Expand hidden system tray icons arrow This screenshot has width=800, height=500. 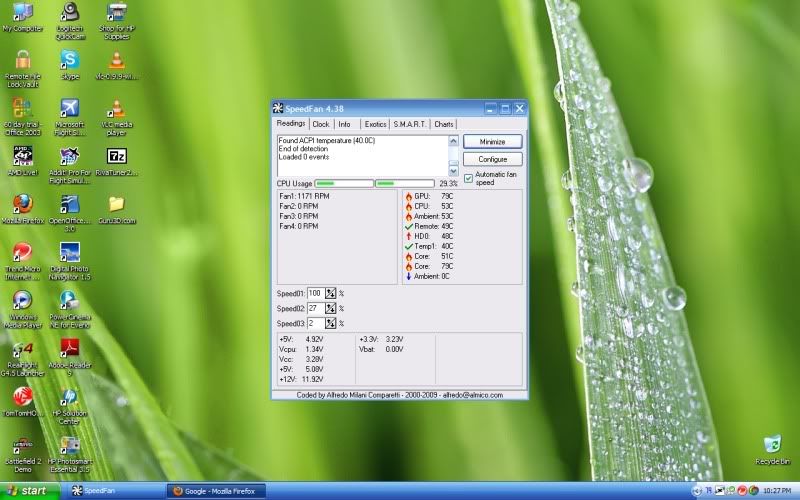pyautogui.click(x=697, y=491)
